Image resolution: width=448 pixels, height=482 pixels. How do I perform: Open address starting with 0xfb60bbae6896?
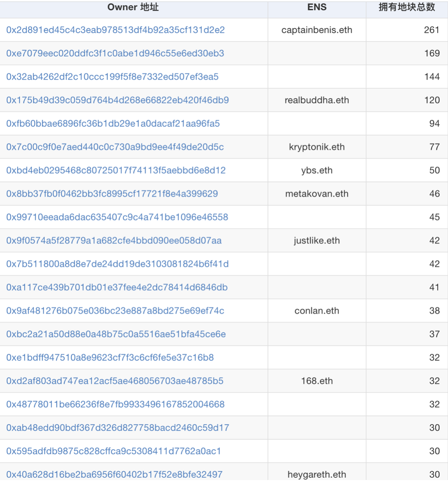(x=113, y=124)
